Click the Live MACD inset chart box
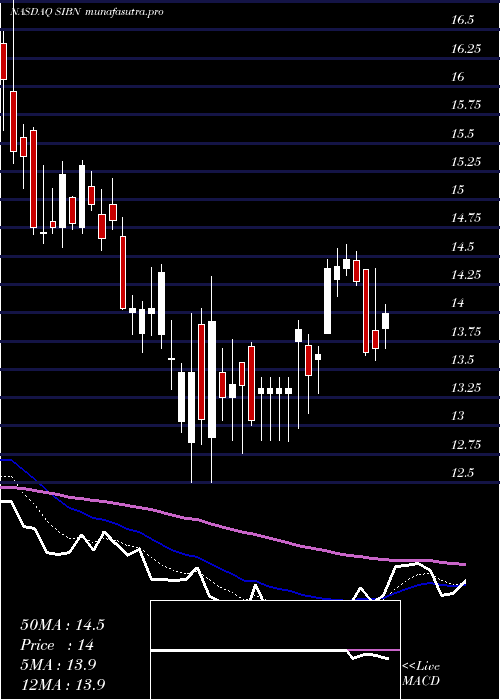The image size is (500, 700). [x=275, y=650]
